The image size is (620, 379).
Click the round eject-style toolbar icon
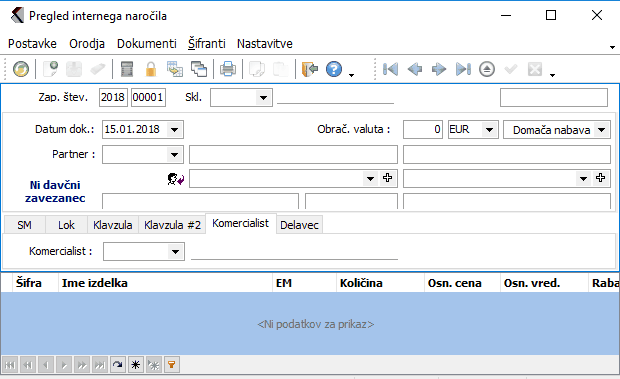click(487, 70)
